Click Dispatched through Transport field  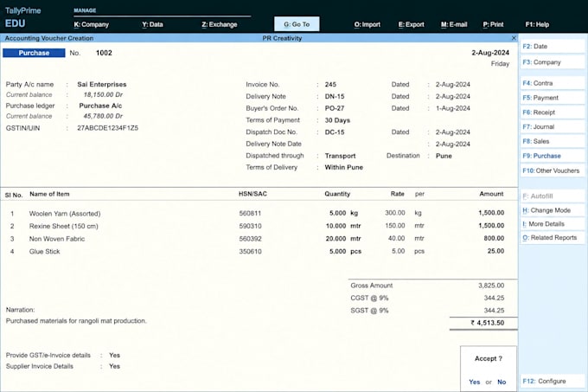(340, 156)
